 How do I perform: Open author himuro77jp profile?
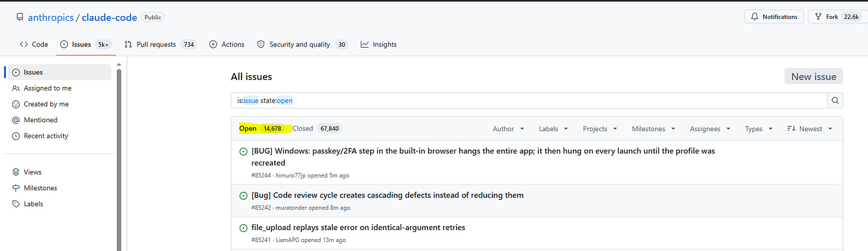[x=292, y=176]
